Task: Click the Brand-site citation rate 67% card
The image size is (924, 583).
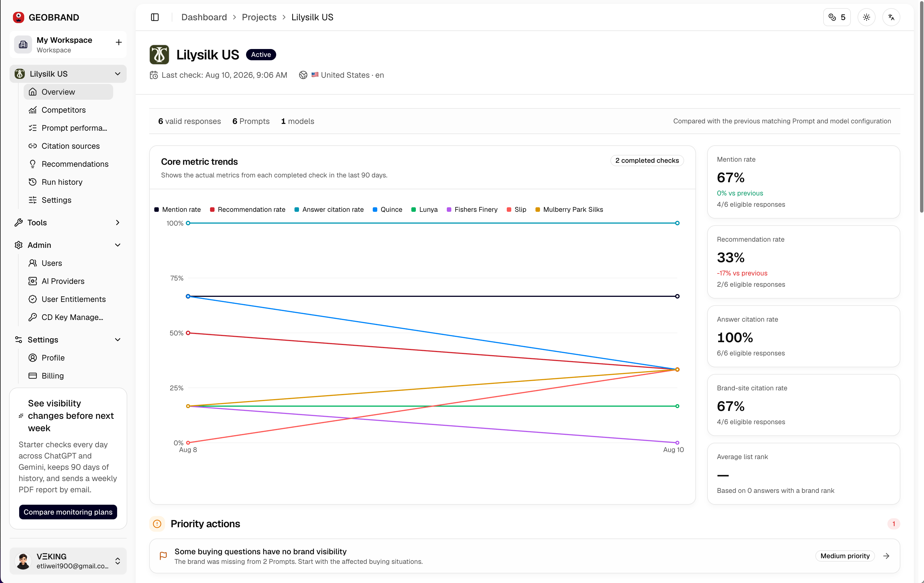Action: [x=804, y=405]
